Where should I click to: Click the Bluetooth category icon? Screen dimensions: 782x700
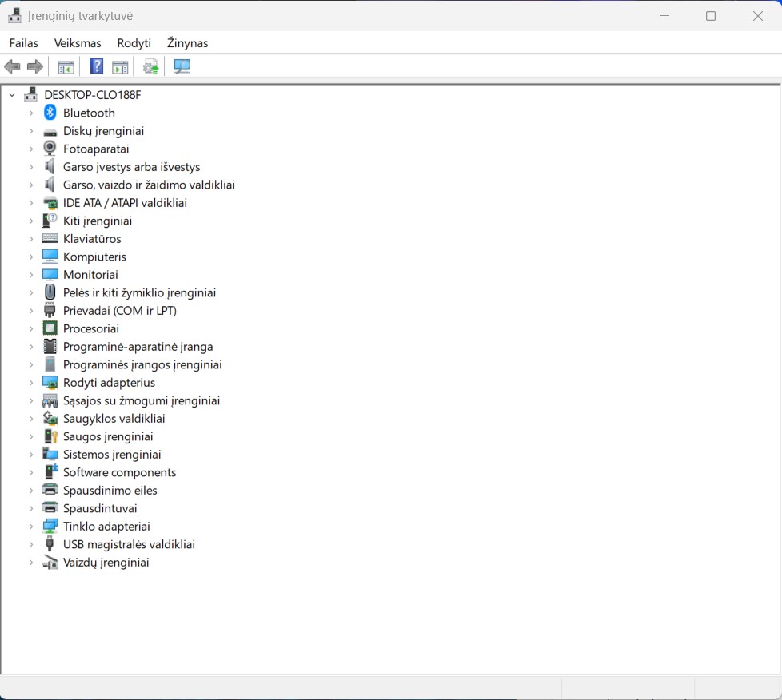click(x=50, y=113)
